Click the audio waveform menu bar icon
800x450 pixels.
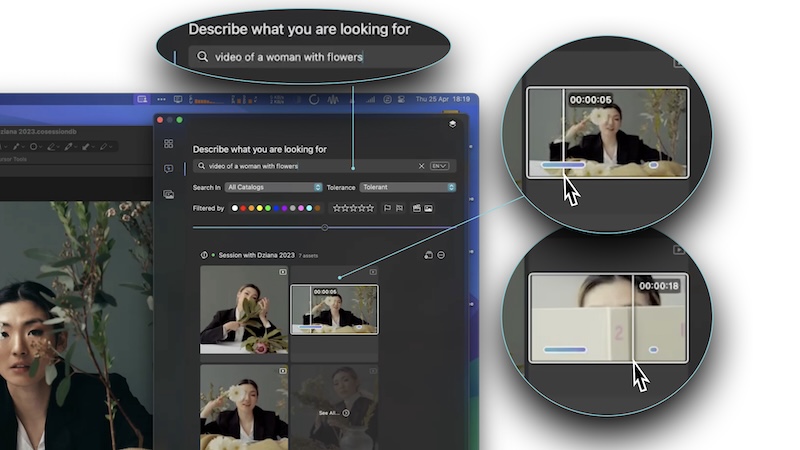tap(333, 99)
